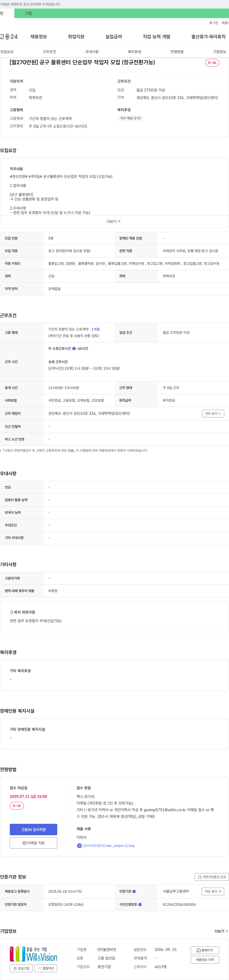
Task: Click the 4613명 employee count value
Action: 160,967
